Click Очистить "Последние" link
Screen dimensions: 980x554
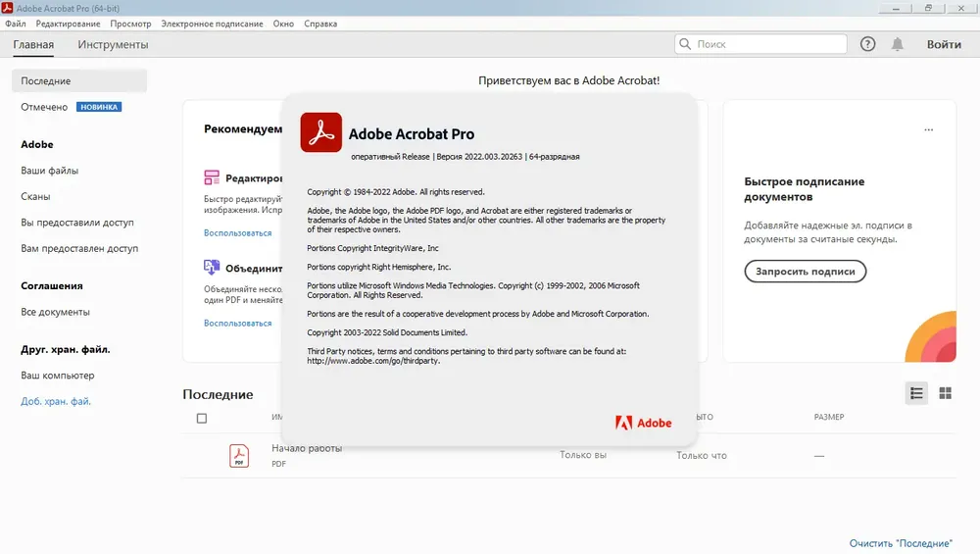[x=901, y=543]
